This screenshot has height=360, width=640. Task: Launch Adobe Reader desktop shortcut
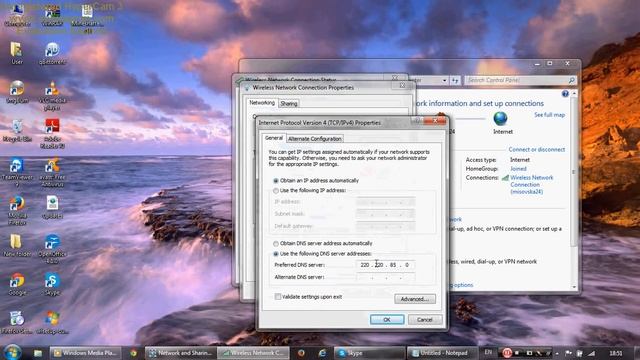52,133
